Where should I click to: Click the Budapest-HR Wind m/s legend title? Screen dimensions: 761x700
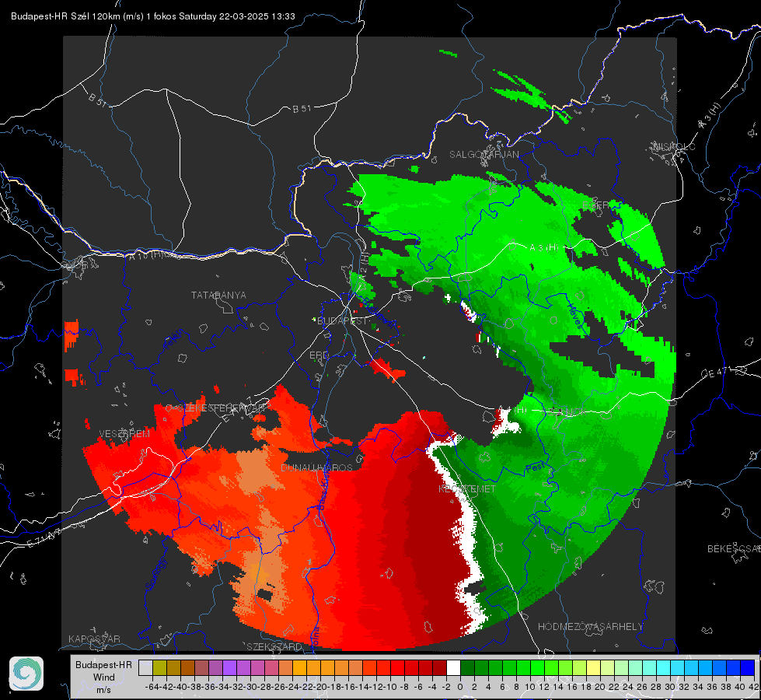click(x=104, y=677)
